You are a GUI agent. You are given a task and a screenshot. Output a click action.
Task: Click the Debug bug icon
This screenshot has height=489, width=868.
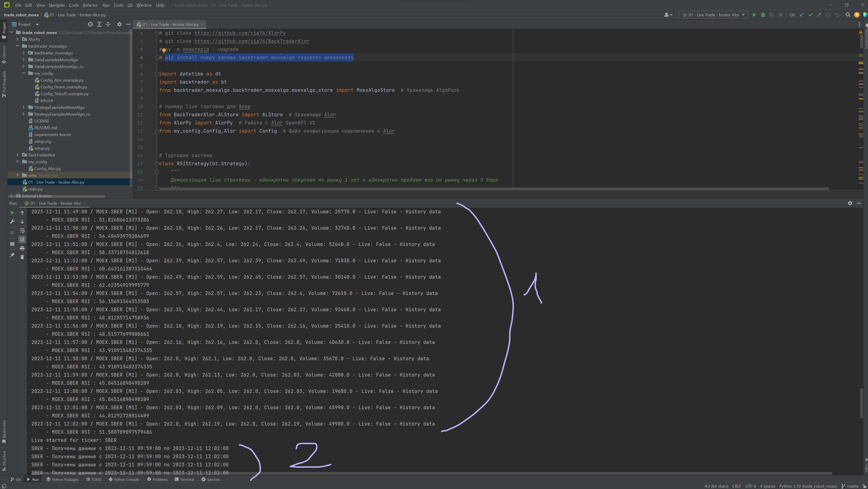tap(763, 15)
